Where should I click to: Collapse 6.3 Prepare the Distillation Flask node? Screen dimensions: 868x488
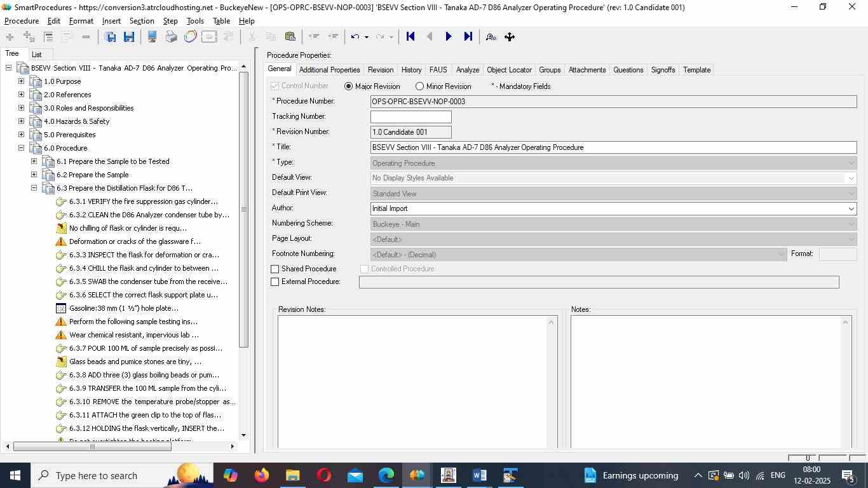34,188
